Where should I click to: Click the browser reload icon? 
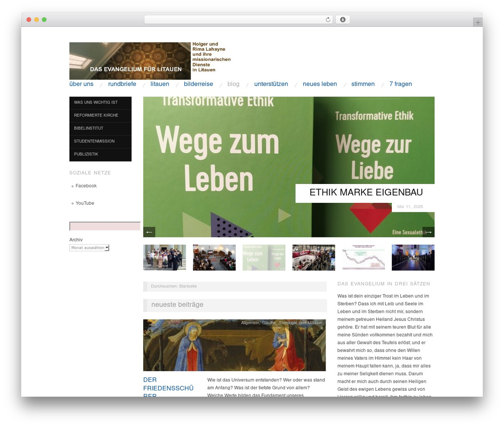pos(328,20)
